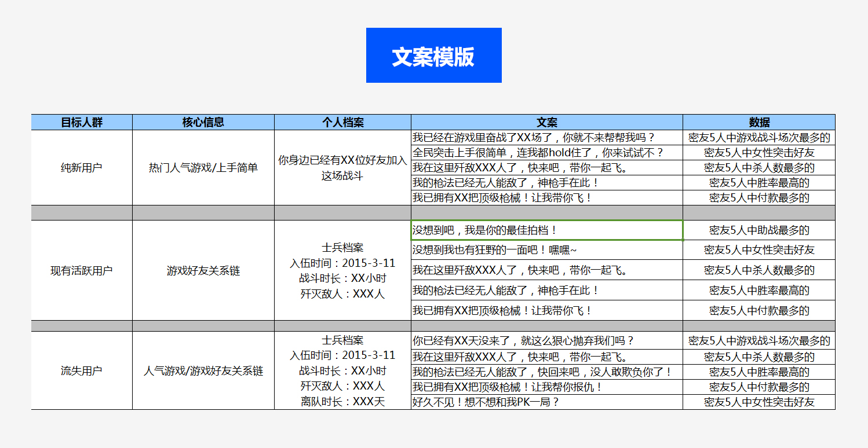The height and width of the screenshot is (448, 868).
Task: Select the 你身边已经有XX位好友加入这场战斗 cell
Action: point(342,168)
